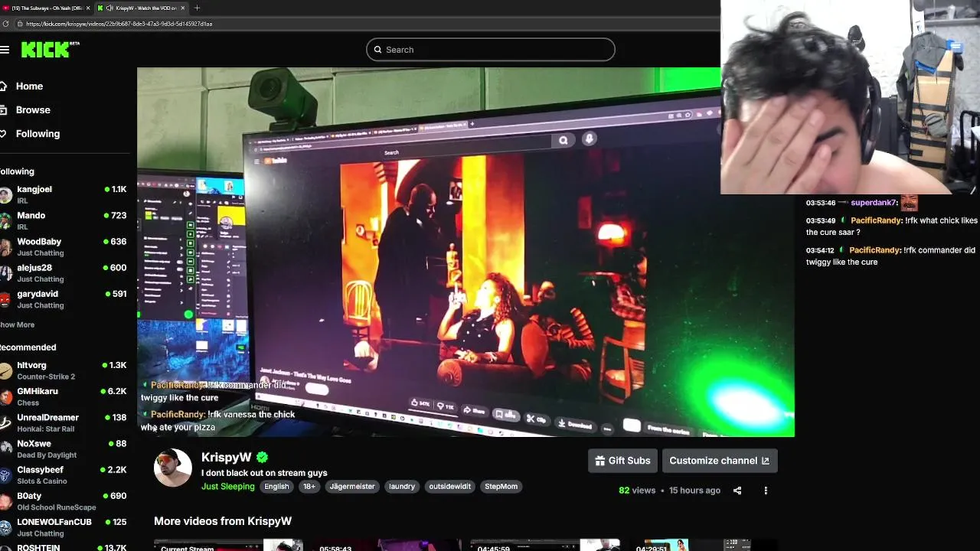
Task: Open hltvorg recommended channel
Action: click(x=64, y=370)
